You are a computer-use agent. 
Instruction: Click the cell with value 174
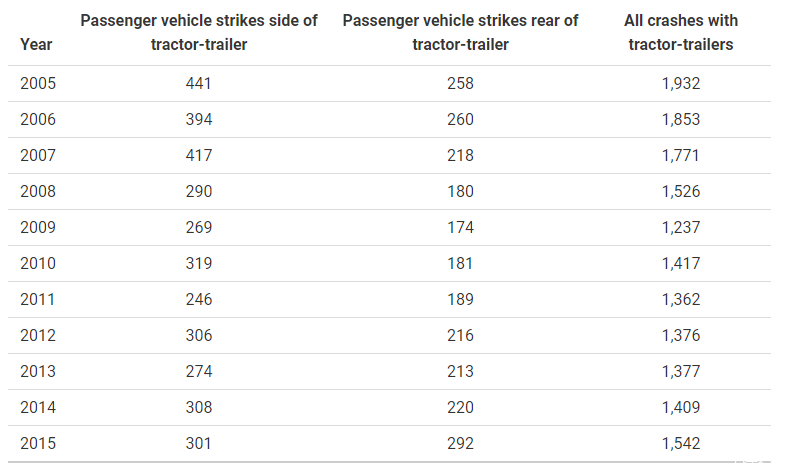pos(460,228)
